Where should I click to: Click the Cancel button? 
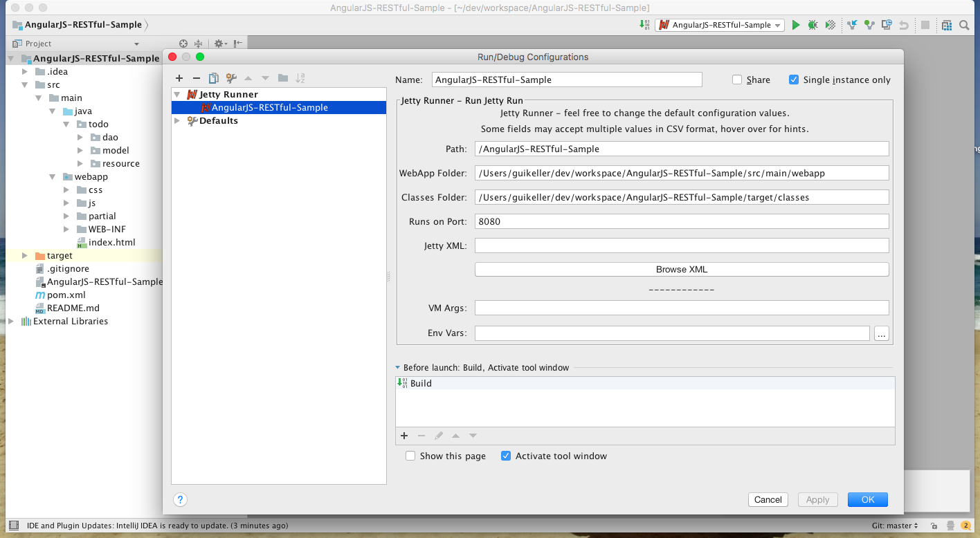(x=768, y=499)
